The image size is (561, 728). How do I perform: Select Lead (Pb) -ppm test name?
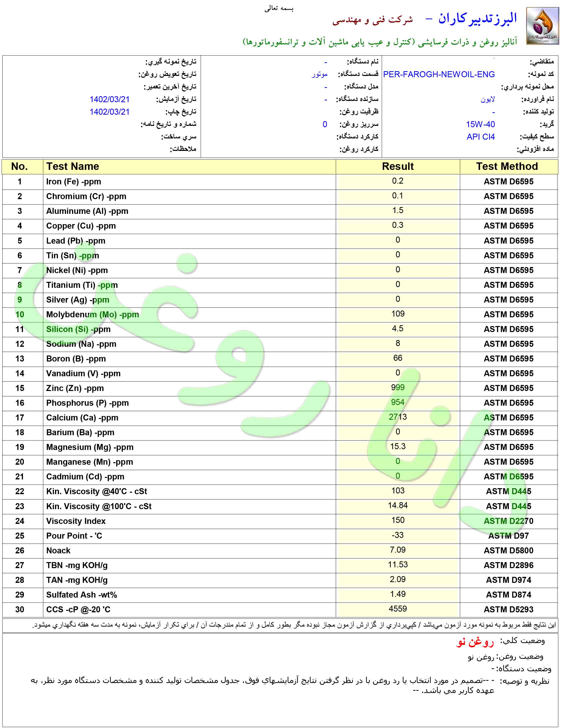76,241
